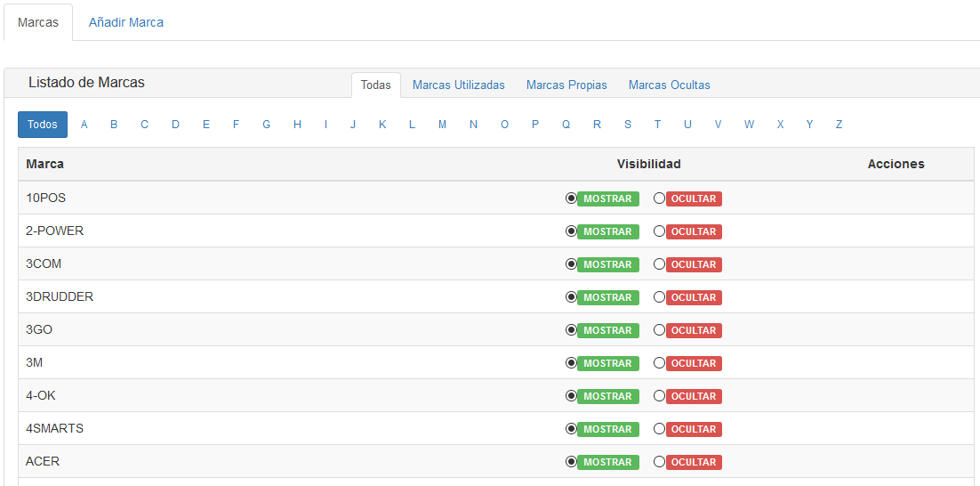Select Mostrar radio for ACER brand
This screenshot has height=486, width=980.
point(571,462)
